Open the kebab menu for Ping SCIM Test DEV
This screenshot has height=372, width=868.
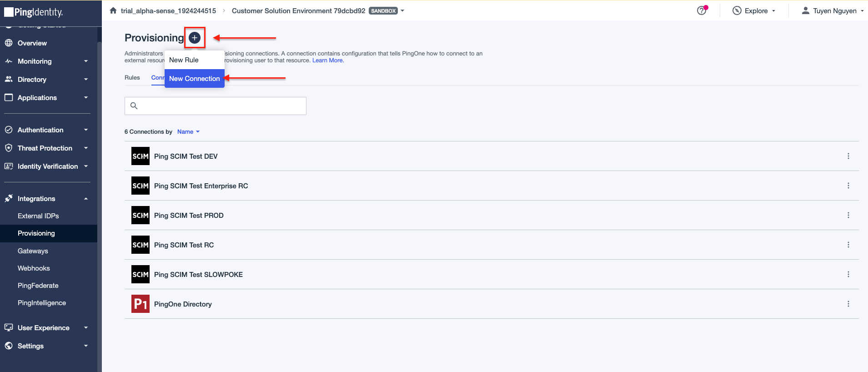pyautogui.click(x=848, y=156)
